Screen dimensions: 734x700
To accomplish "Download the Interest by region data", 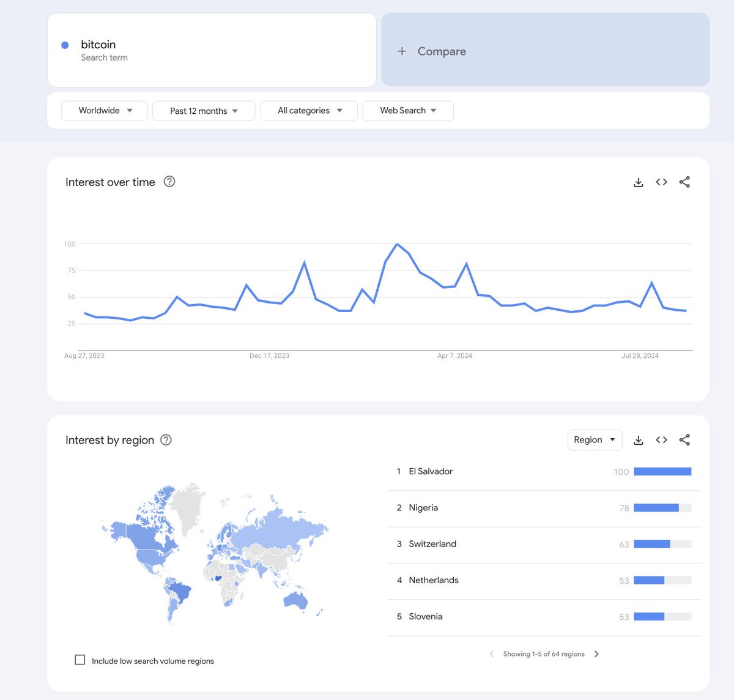I will coord(638,440).
